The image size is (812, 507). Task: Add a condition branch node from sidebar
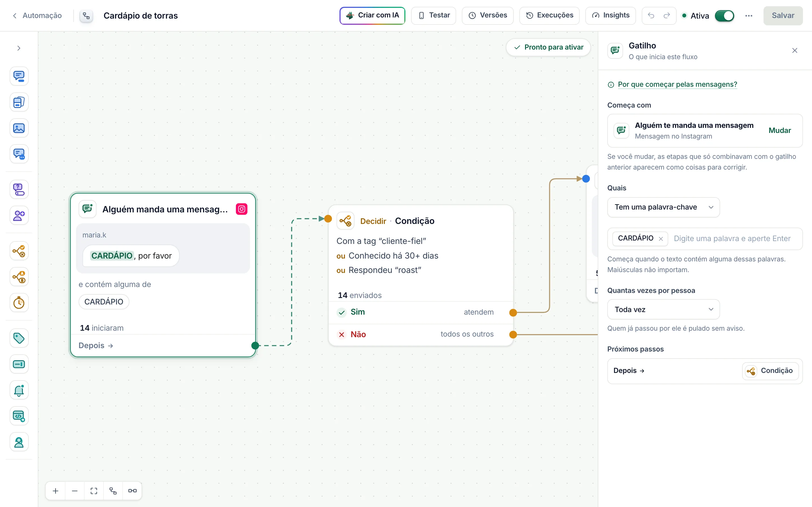click(x=19, y=251)
